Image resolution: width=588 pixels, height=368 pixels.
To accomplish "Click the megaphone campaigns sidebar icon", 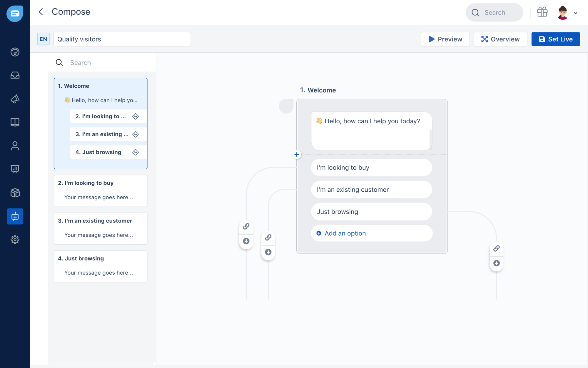I will 15,99.
